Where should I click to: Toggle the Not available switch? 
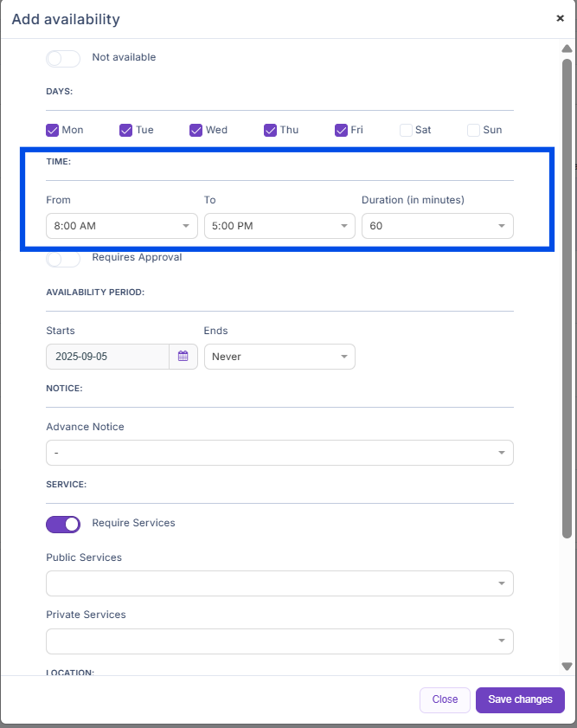click(62, 58)
